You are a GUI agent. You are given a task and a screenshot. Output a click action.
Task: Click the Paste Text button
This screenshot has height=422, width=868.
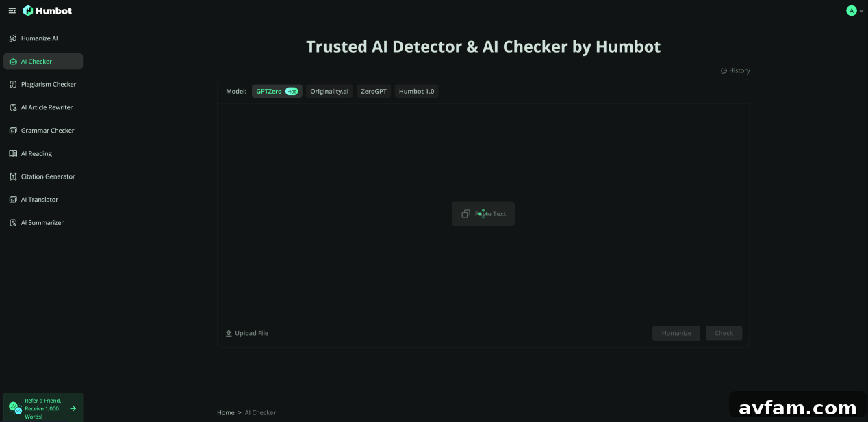click(x=483, y=213)
